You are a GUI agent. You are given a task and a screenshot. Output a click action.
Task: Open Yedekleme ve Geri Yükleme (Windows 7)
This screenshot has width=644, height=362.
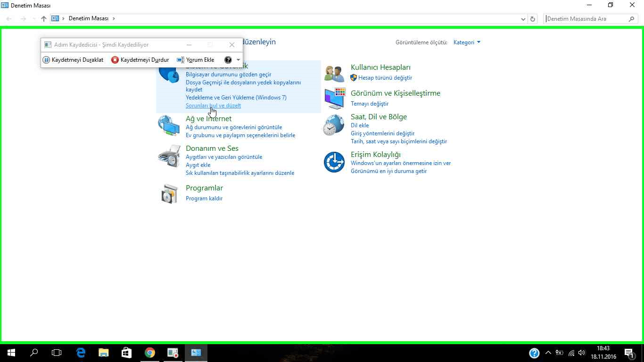tap(236, 98)
